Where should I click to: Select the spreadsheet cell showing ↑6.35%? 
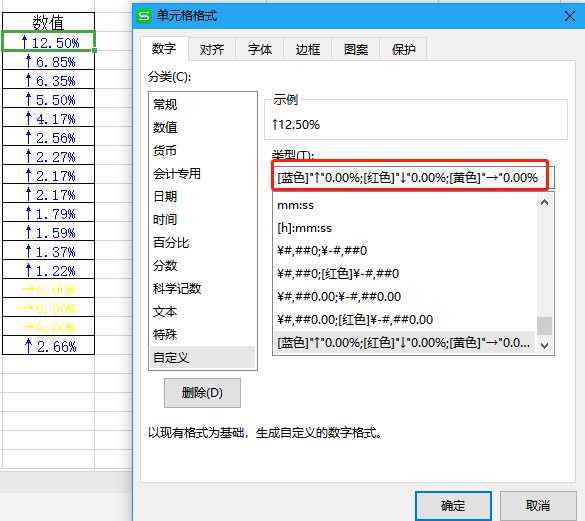(x=49, y=79)
